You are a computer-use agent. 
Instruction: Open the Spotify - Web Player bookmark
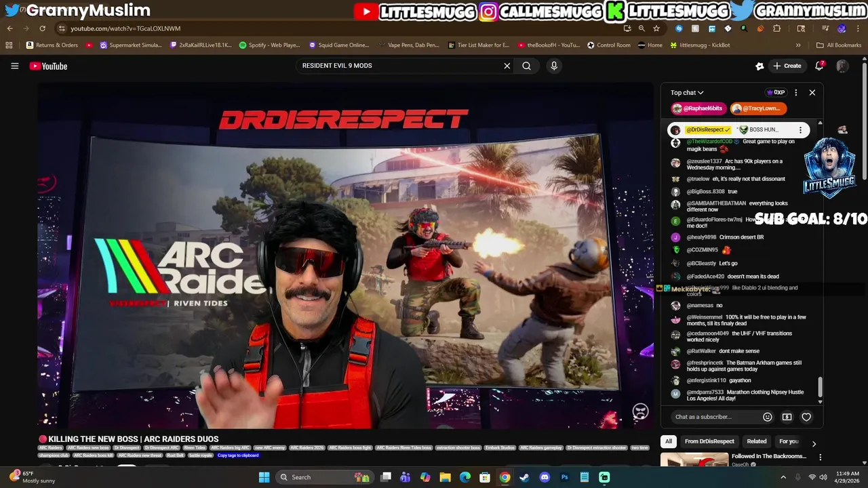click(270, 45)
